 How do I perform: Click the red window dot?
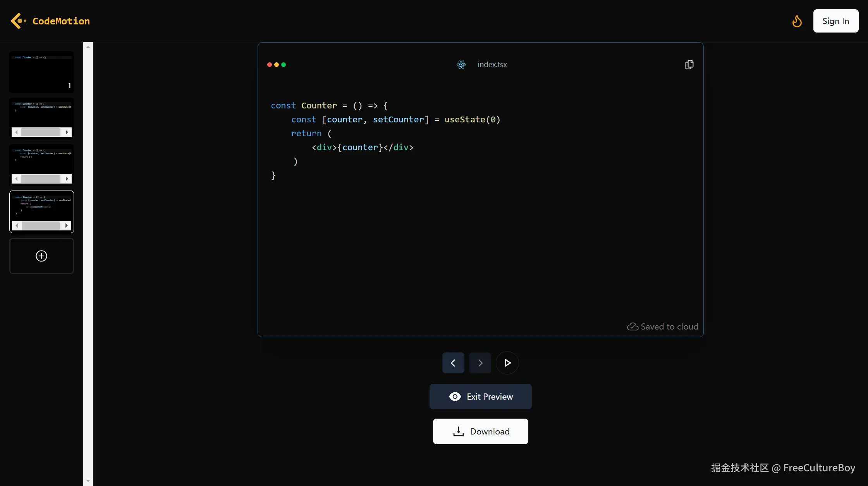(x=270, y=65)
